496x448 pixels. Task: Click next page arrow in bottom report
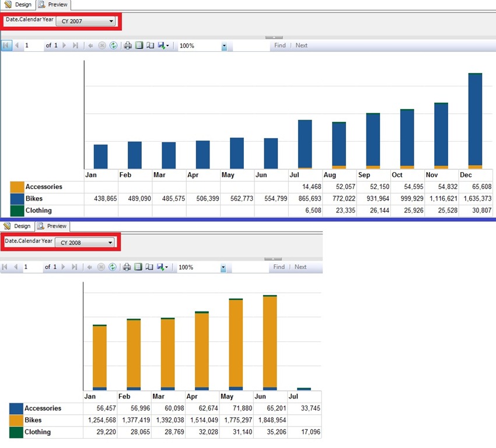pos(63,267)
